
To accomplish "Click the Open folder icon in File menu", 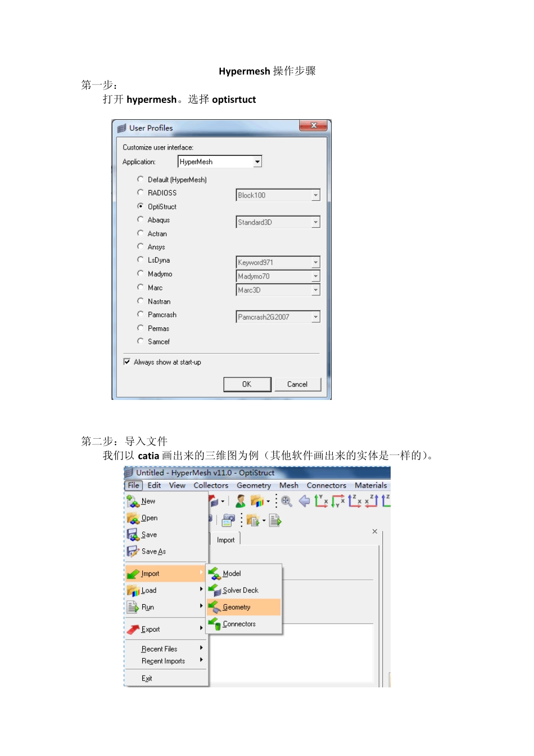I will click(133, 518).
